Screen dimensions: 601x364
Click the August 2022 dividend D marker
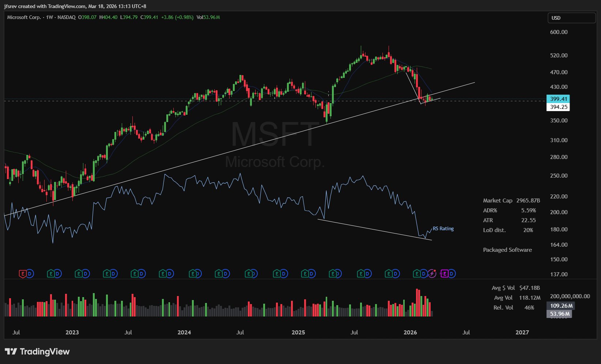(30, 273)
